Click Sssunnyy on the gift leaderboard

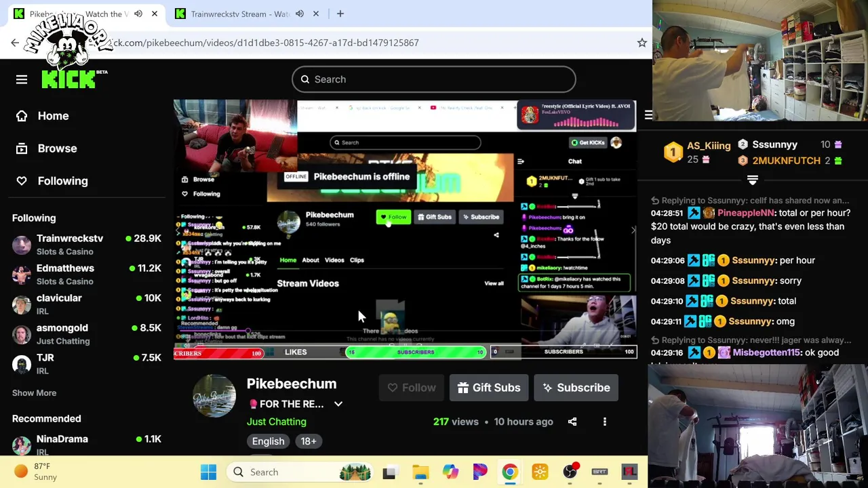[774, 144]
